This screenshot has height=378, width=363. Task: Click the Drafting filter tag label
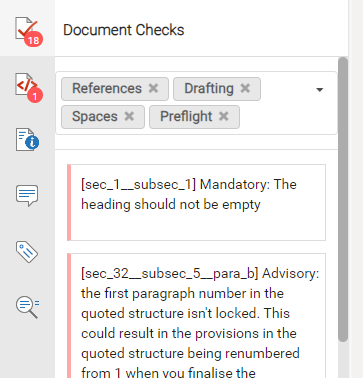coord(209,88)
